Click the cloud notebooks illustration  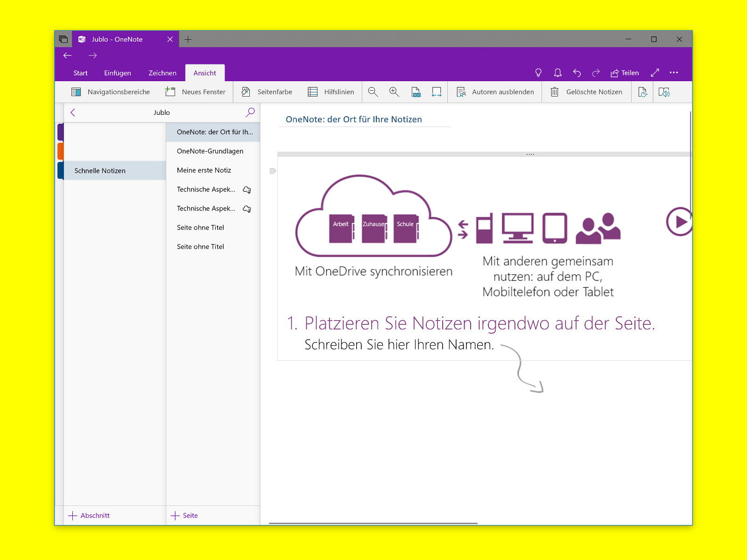373,216
